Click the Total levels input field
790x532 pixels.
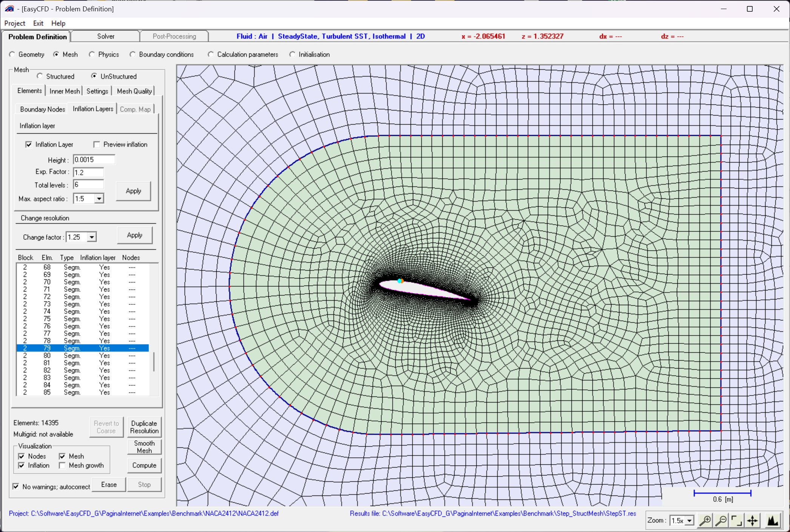click(88, 185)
